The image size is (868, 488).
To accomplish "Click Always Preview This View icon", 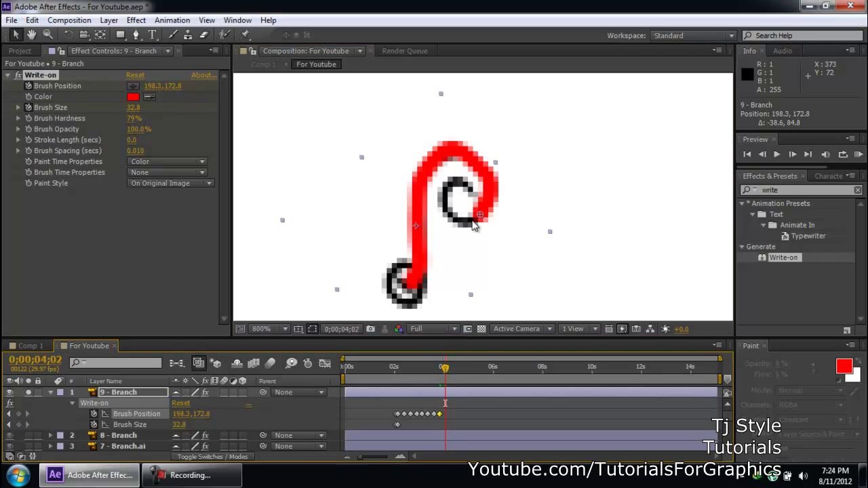I will tap(240, 329).
